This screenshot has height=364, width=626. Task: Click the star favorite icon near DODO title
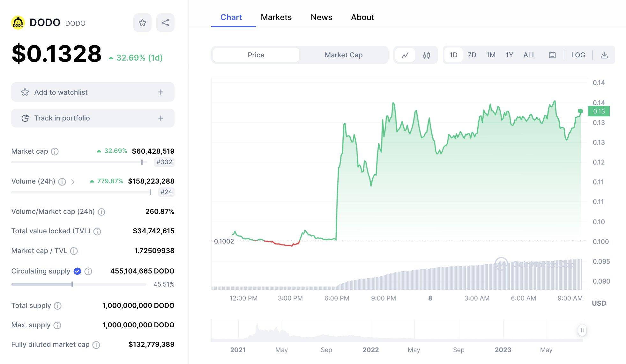pos(142,23)
